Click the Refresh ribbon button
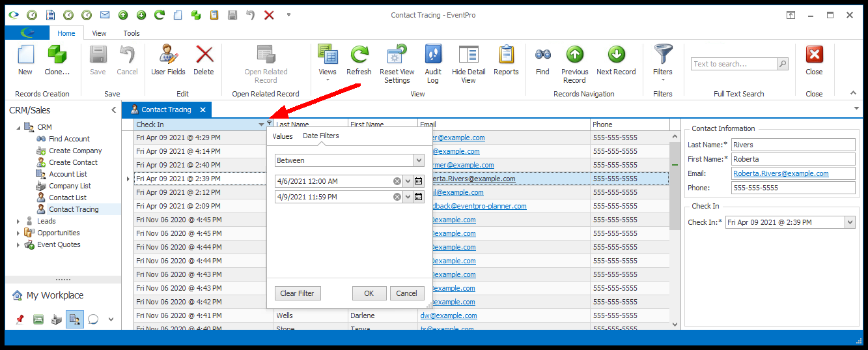This screenshot has width=868, height=350. tap(359, 61)
